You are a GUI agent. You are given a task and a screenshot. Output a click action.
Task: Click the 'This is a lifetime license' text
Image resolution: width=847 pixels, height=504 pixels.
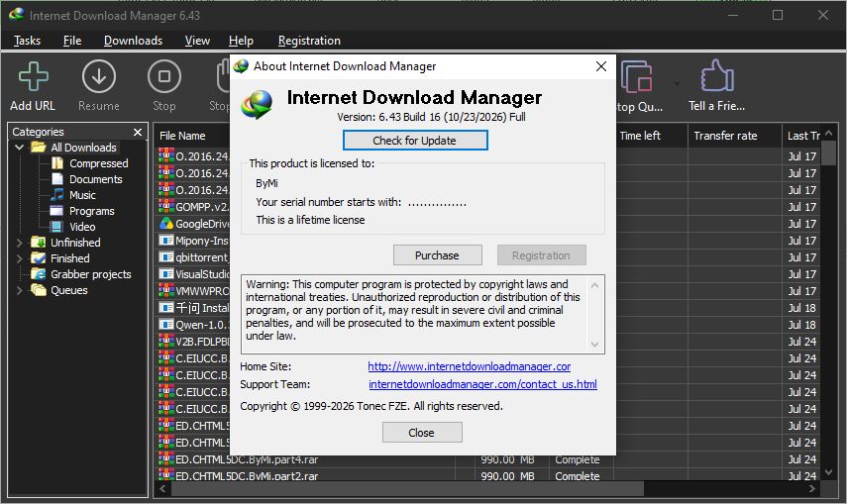tap(310, 220)
